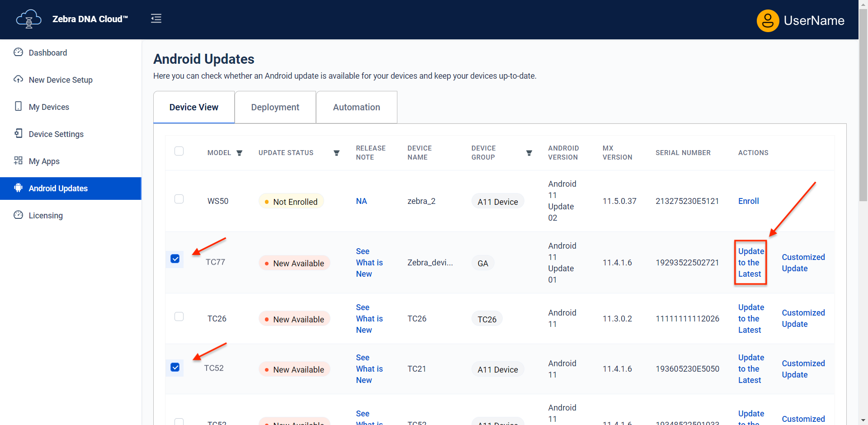Switch to the Automation tab
The image size is (868, 425).
356,107
